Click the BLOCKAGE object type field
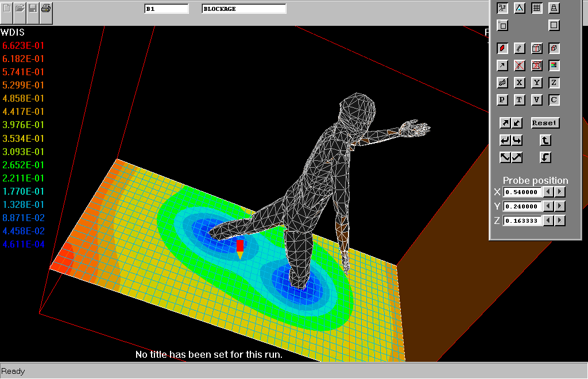 [243, 9]
